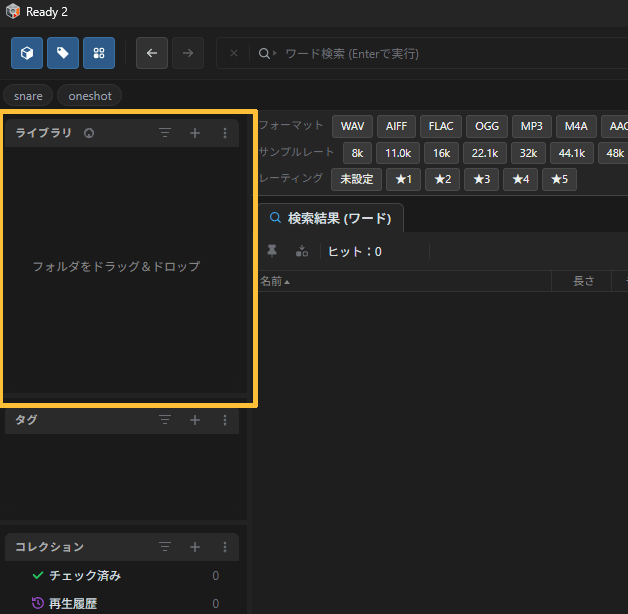The image size is (628, 614).
Task: Toggle the AIFF format filter
Action: pyautogui.click(x=397, y=126)
